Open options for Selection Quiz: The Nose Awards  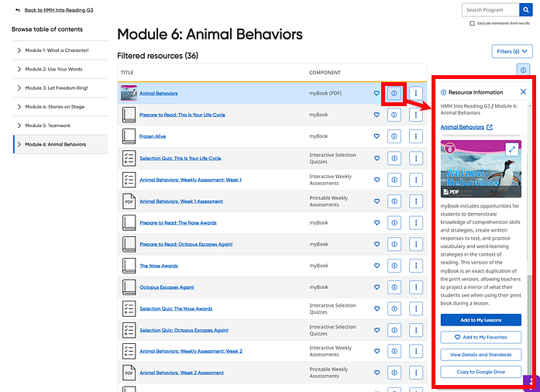click(x=416, y=308)
